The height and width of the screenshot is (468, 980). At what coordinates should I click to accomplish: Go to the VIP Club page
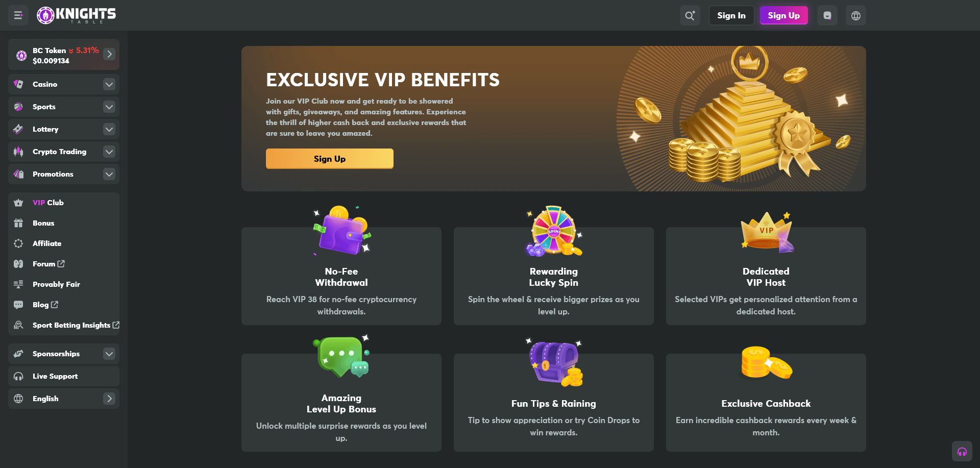point(48,203)
